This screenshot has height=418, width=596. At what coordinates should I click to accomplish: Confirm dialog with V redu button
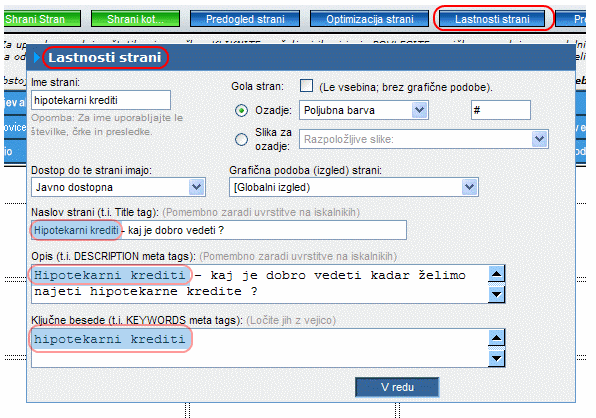coord(397,387)
